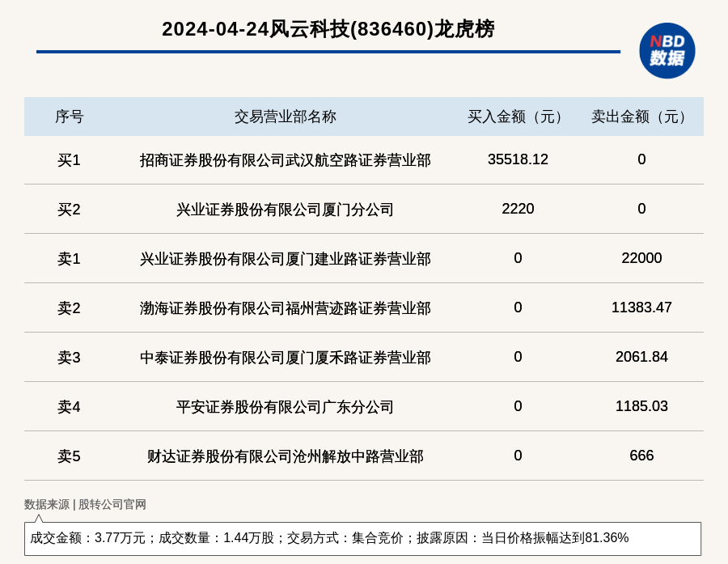Click the 0 sell amount in the 买2 row

[x=641, y=209]
